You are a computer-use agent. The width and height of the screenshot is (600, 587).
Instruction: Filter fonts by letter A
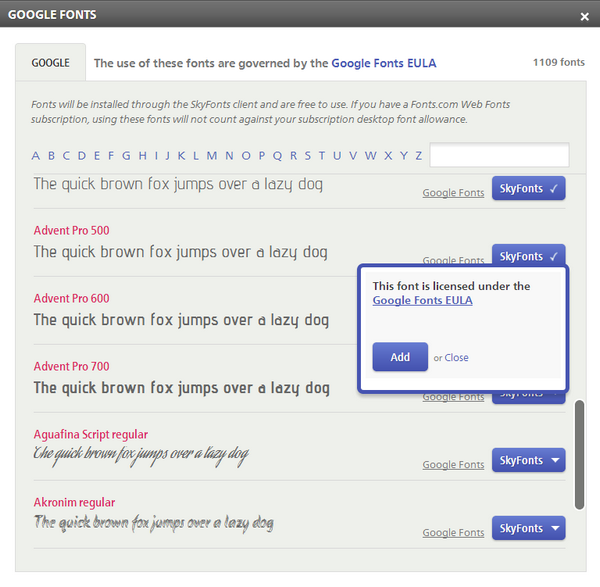[x=36, y=156]
